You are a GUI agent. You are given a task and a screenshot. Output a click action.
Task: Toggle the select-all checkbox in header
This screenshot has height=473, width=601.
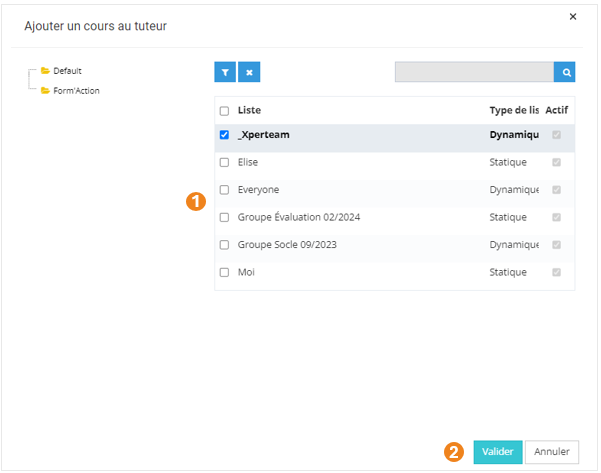coord(224,111)
